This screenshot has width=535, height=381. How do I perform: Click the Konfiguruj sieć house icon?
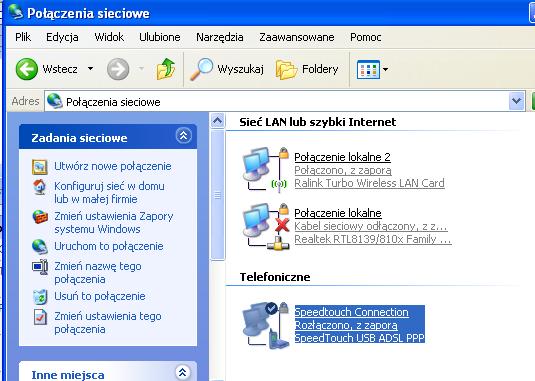pos(40,187)
